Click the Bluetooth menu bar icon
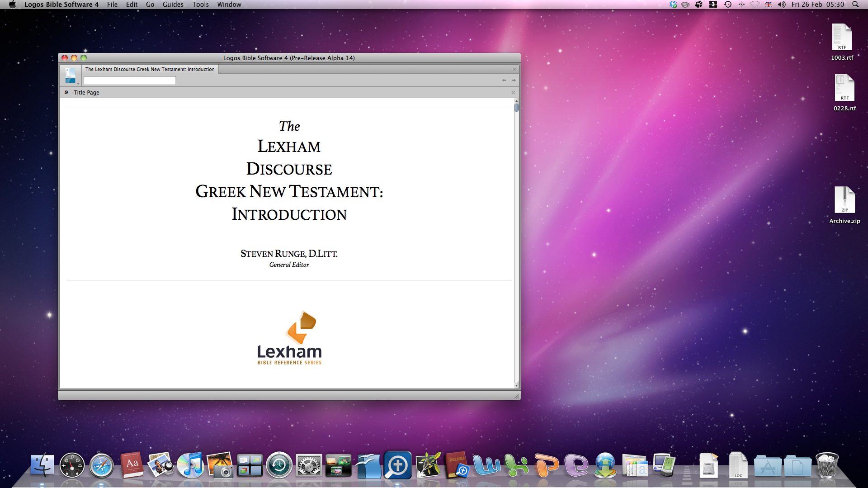Viewport: 868px width, 488px height. [x=741, y=5]
